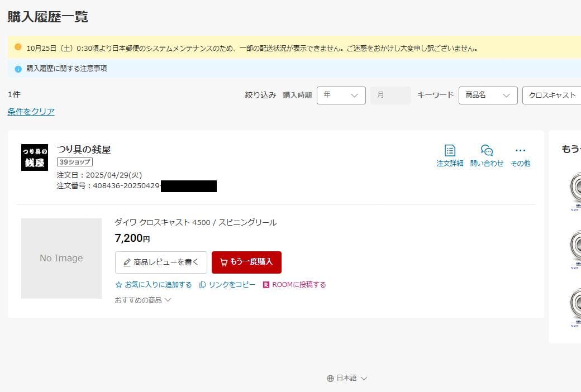Click お気に入りに追加する link
581x392 pixels.
tap(158, 285)
